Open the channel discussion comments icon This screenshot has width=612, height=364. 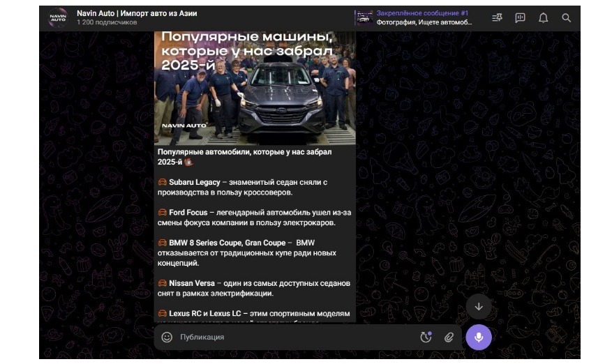tap(520, 18)
